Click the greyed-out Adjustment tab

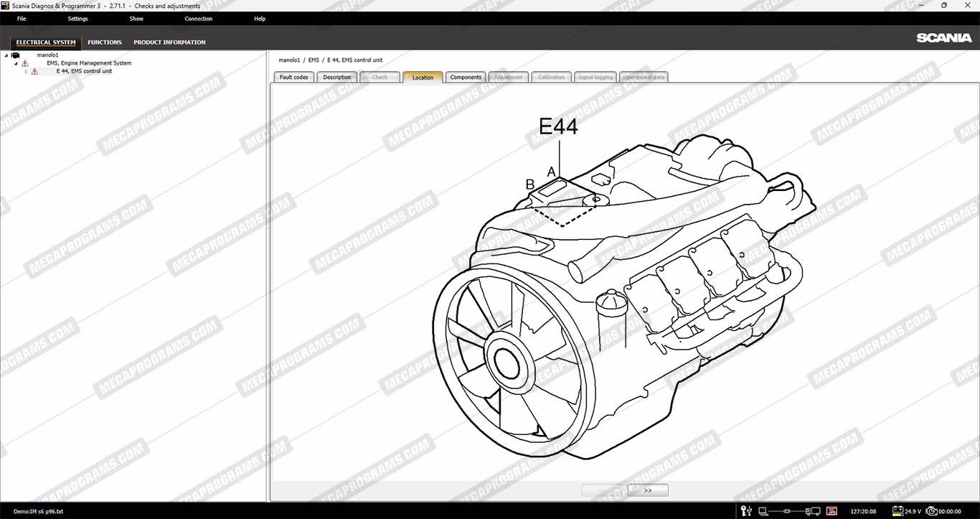(x=509, y=77)
